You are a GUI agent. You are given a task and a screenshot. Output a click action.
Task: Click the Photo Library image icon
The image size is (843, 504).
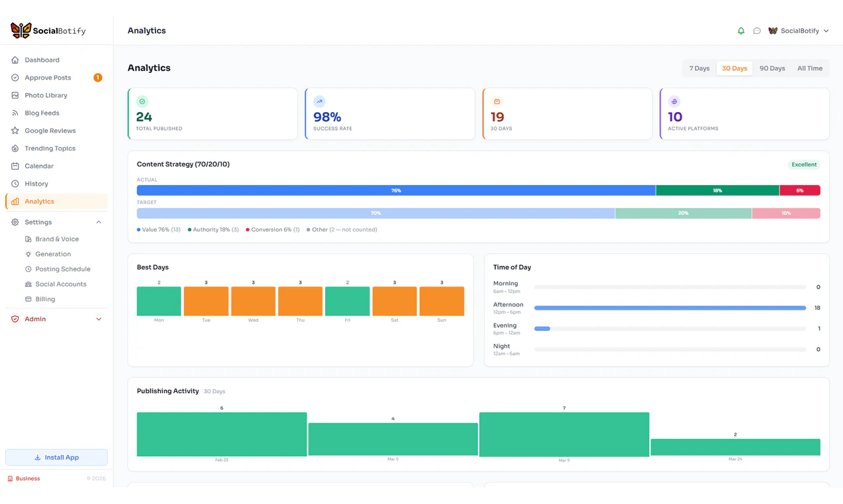15,95
